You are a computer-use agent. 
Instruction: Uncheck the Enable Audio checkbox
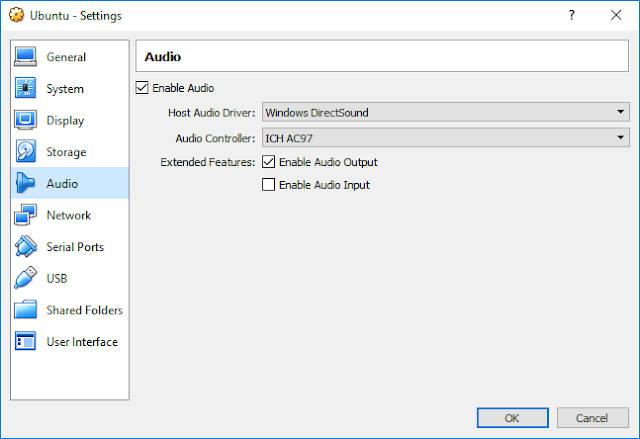[x=142, y=88]
